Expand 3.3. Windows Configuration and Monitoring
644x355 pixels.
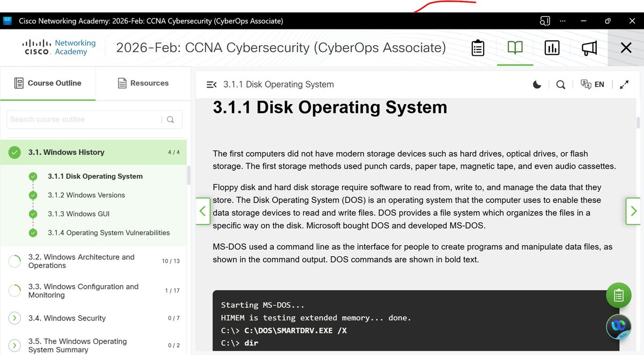(x=94, y=291)
